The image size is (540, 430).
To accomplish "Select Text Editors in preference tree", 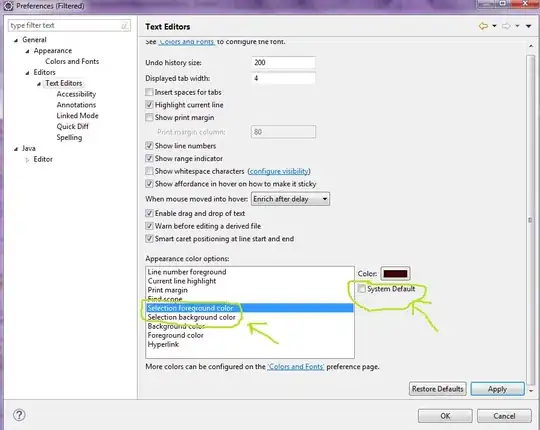I will 64,83.
